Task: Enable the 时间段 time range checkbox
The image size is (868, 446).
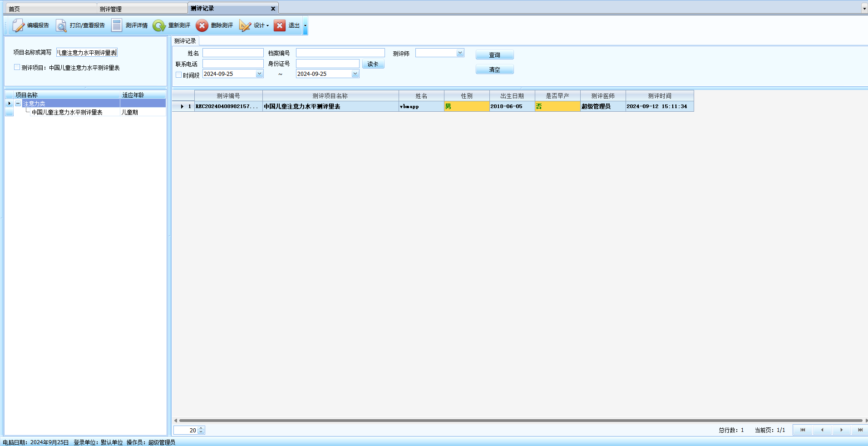Action: pos(179,74)
